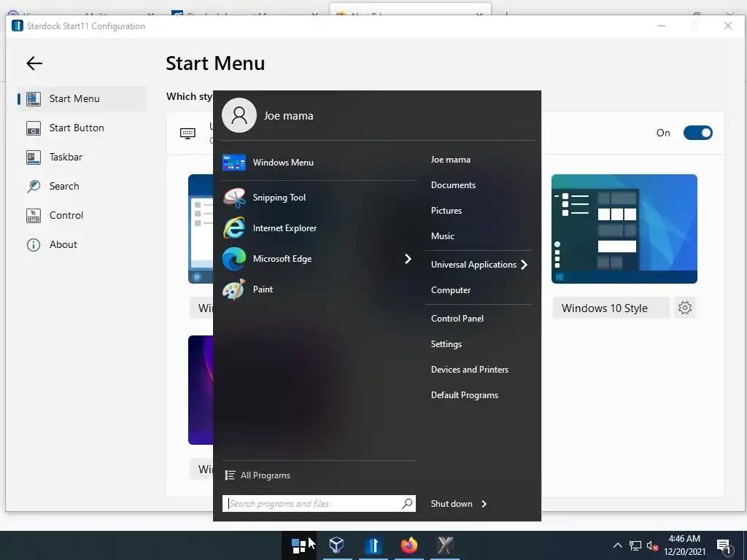Viewport: 747px width, 560px height.
Task: Open Documents from the start menu
Action: (453, 184)
